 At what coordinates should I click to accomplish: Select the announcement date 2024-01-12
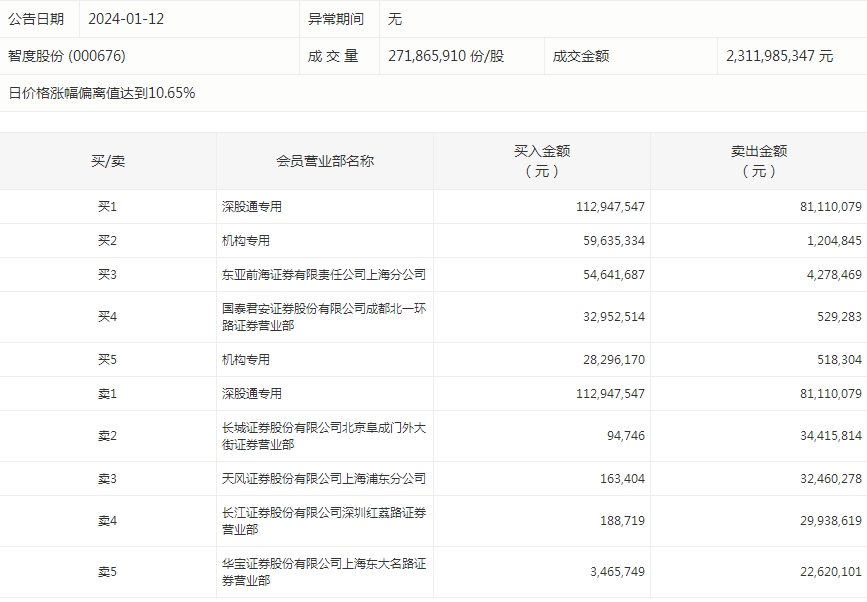coord(126,19)
